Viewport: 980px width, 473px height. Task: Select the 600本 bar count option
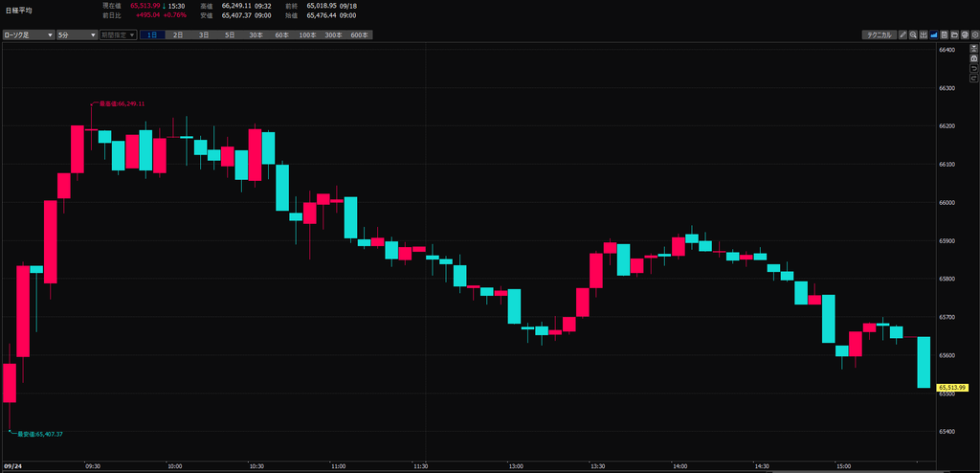tap(360, 35)
